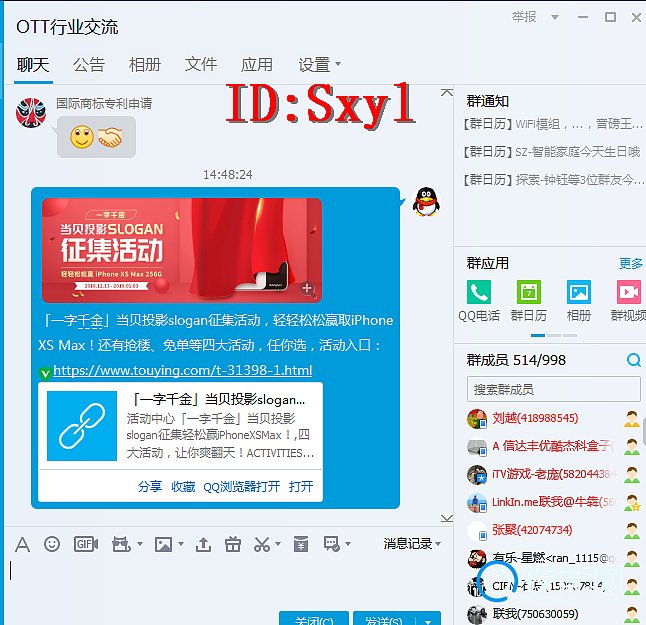
Task: Click member icon beside 刘越
Action: (x=632, y=419)
